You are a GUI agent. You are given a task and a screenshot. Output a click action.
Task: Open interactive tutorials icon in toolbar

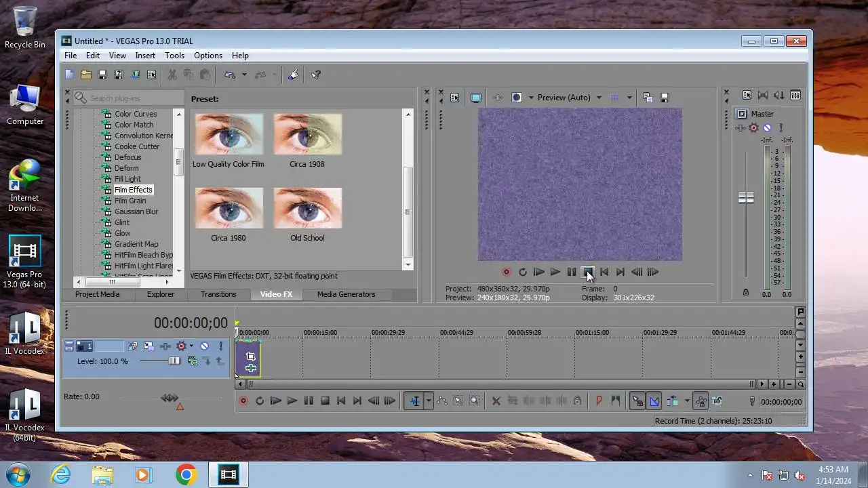click(293, 75)
